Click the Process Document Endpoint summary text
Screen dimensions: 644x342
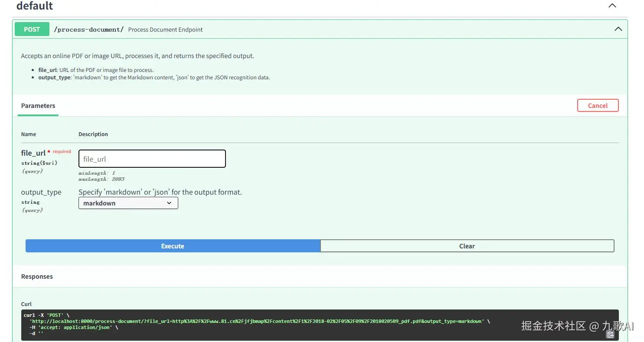click(166, 29)
